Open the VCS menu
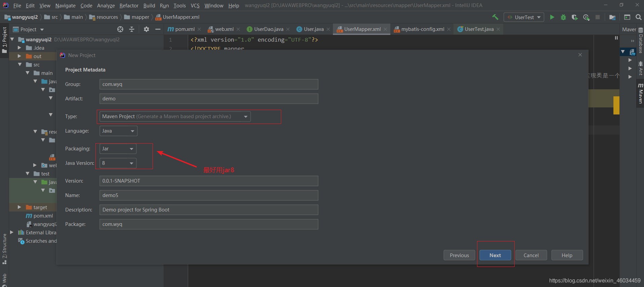Image resolution: width=644 pixels, height=287 pixels. [195, 5]
